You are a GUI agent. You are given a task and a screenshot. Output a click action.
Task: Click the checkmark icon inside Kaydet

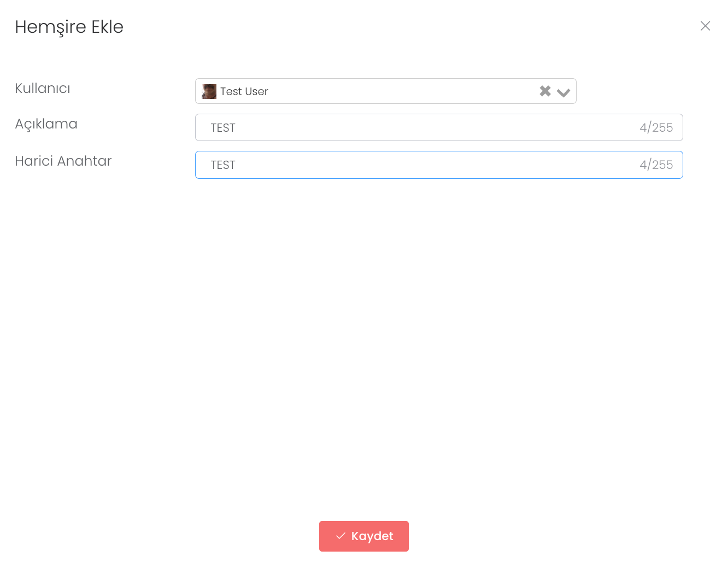pos(340,536)
